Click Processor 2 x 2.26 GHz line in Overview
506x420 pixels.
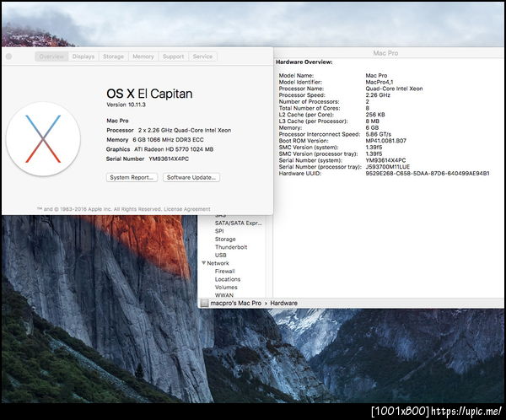pos(169,130)
